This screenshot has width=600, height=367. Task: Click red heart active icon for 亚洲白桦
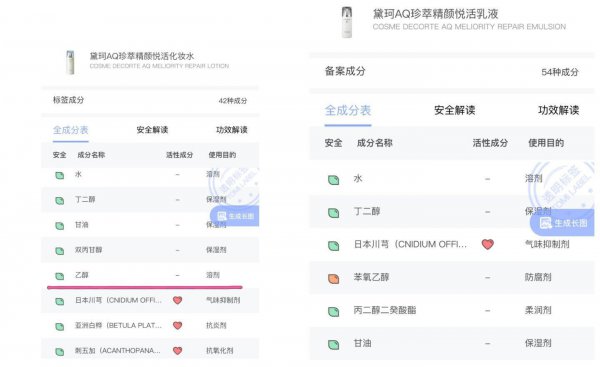point(177,326)
